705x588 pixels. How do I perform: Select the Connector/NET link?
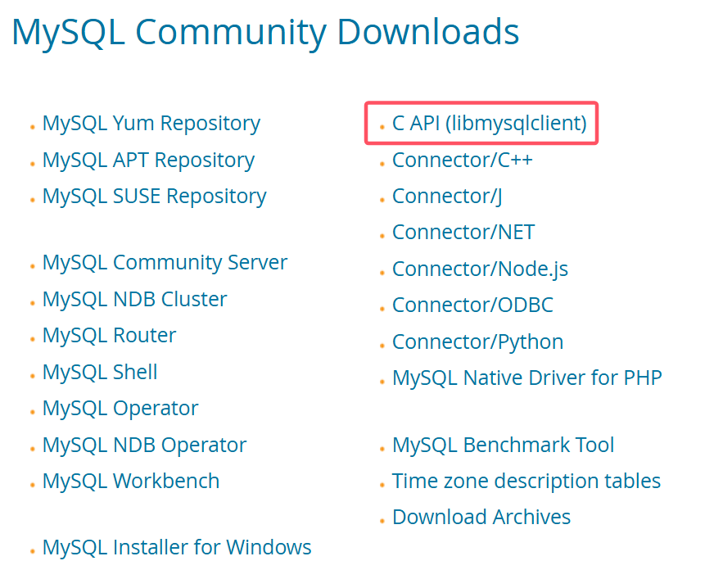tap(463, 233)
